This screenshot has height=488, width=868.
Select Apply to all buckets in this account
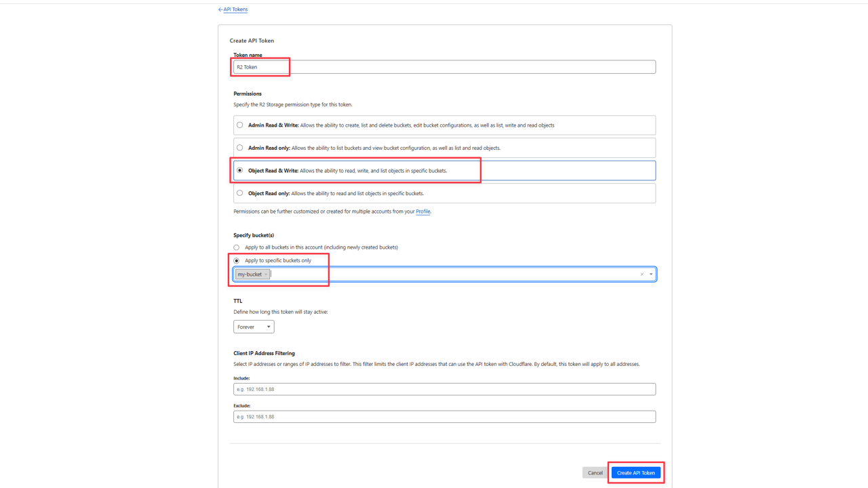coord(236,247)
